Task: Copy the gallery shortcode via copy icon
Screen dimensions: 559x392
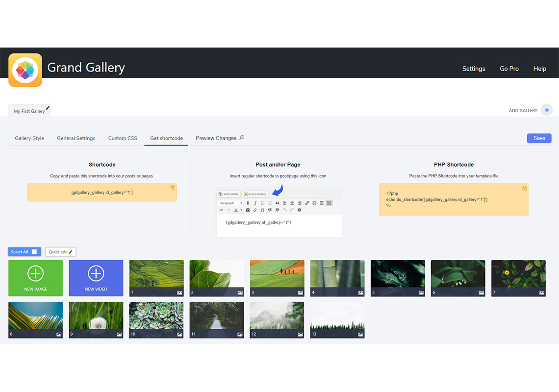Action: click(173, 187)
